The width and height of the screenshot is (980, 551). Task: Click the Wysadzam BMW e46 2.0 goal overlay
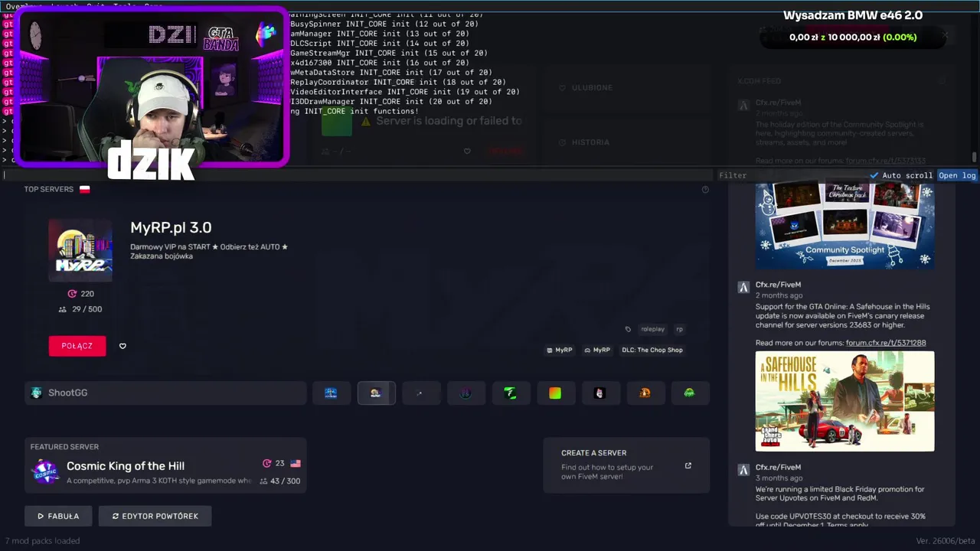(x=853, y=15)
